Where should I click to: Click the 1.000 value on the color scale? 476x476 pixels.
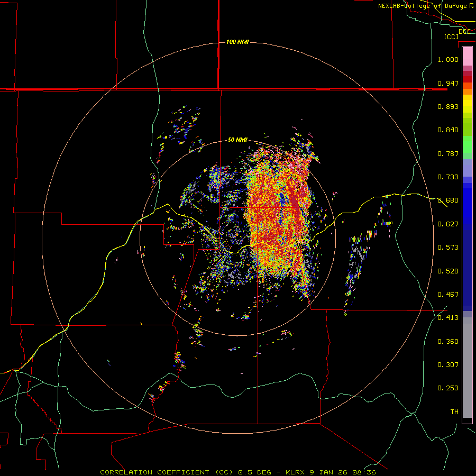448,59
